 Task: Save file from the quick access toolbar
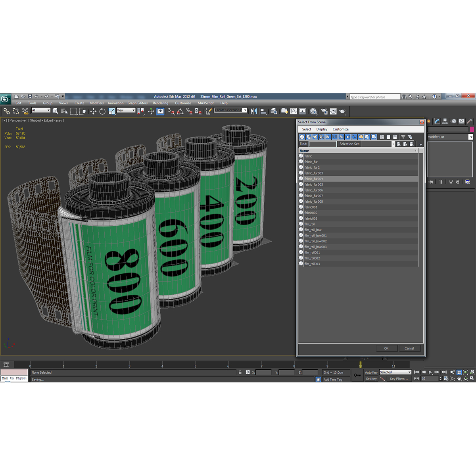30,96
